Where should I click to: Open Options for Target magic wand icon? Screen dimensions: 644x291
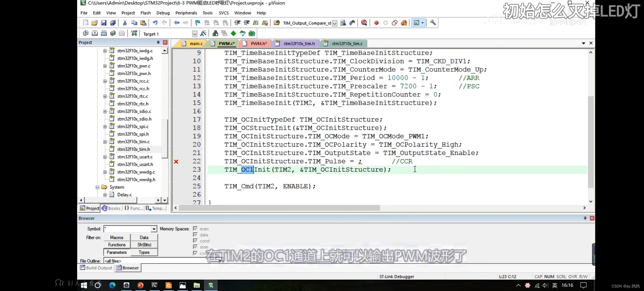[203, 33]
